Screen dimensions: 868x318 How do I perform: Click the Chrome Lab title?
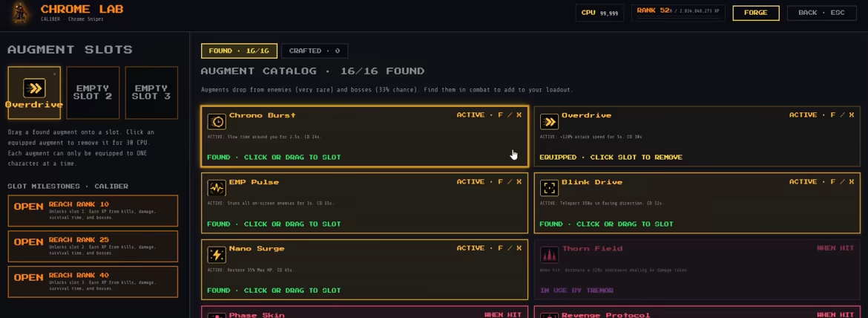click(82, 10)
